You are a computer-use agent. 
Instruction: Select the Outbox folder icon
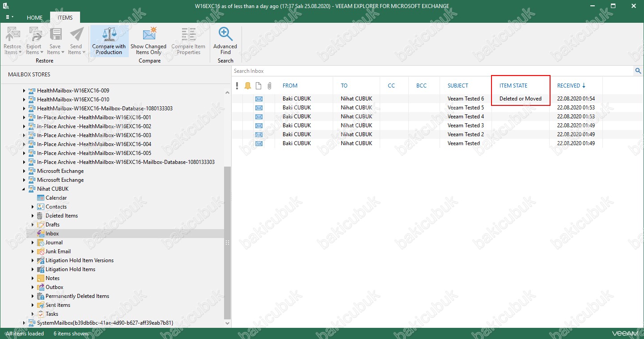41,287
